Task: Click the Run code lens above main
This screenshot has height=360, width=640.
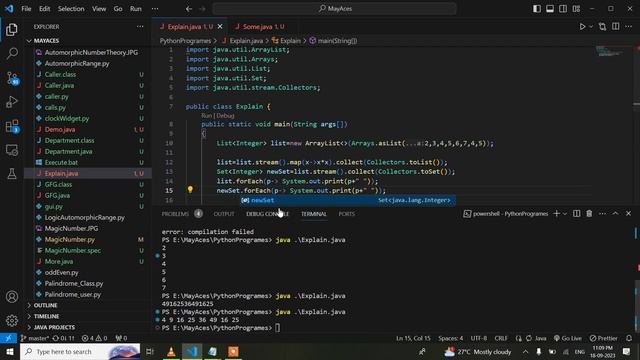Action: (206, 116)
